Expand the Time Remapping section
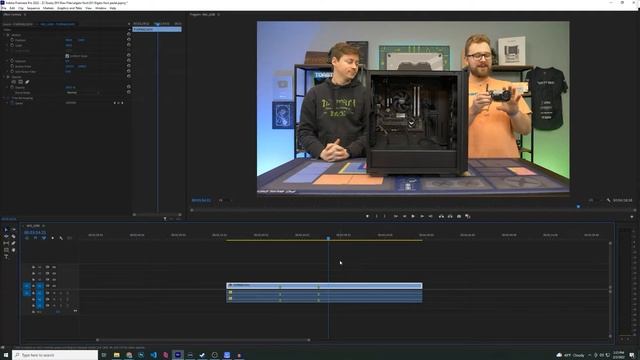 [4, 98]
